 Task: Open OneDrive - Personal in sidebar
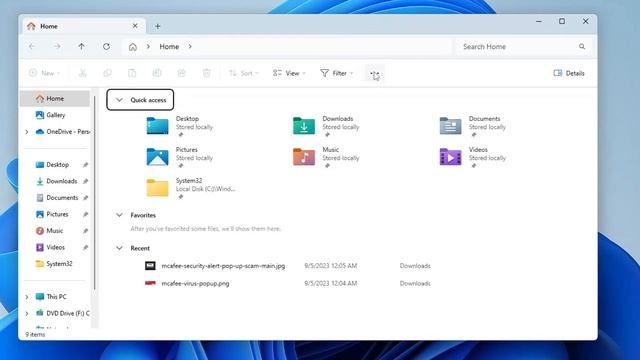click(x=62, y=132)
